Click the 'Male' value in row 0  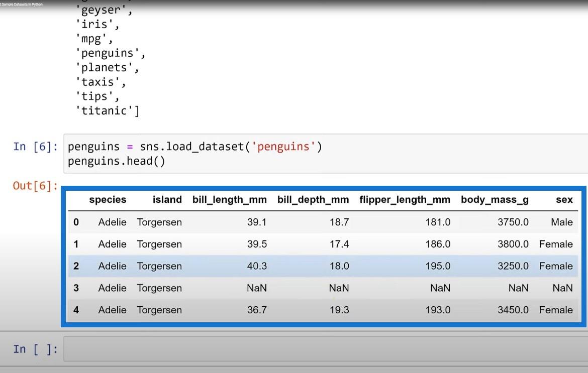pos(562,222)
